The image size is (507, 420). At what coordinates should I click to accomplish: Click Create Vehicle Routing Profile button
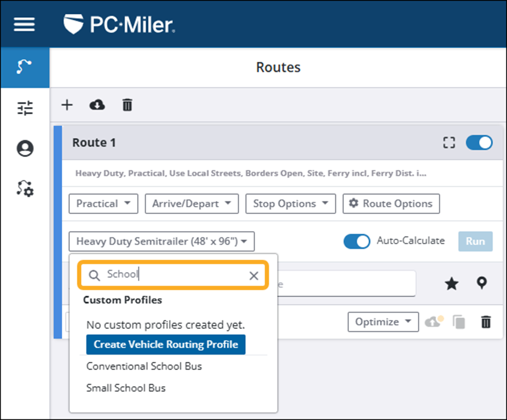[x=166, y=344]
